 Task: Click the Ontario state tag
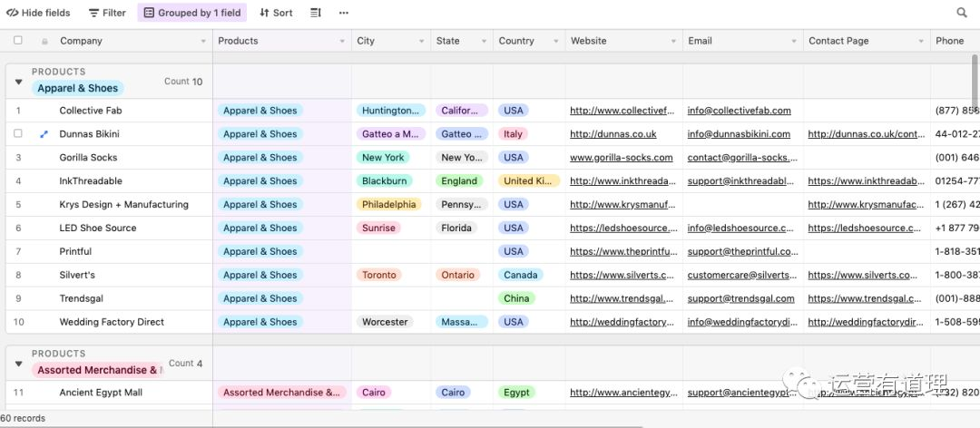click(458, 275)
